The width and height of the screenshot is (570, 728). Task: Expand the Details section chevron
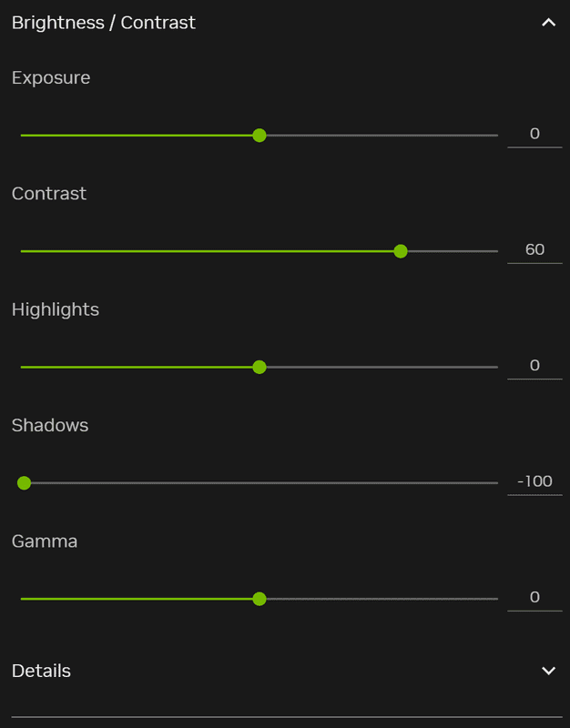coord(548,671)
